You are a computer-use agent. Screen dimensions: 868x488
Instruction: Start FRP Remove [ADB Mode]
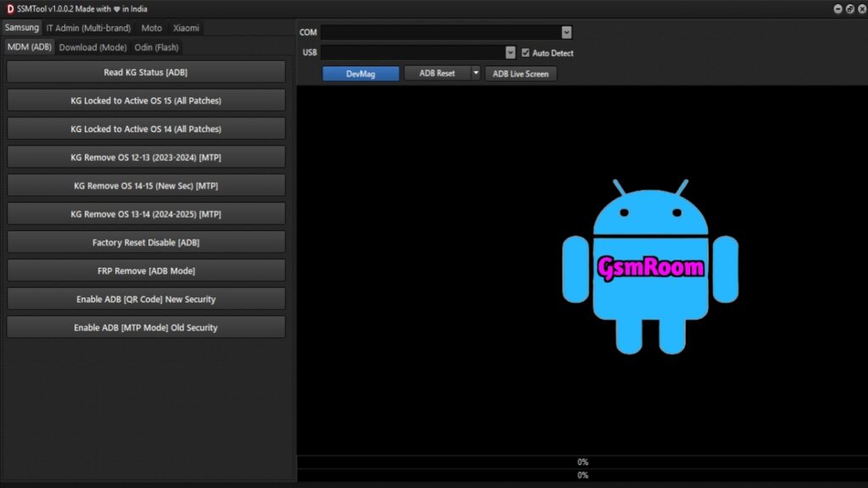146,271
